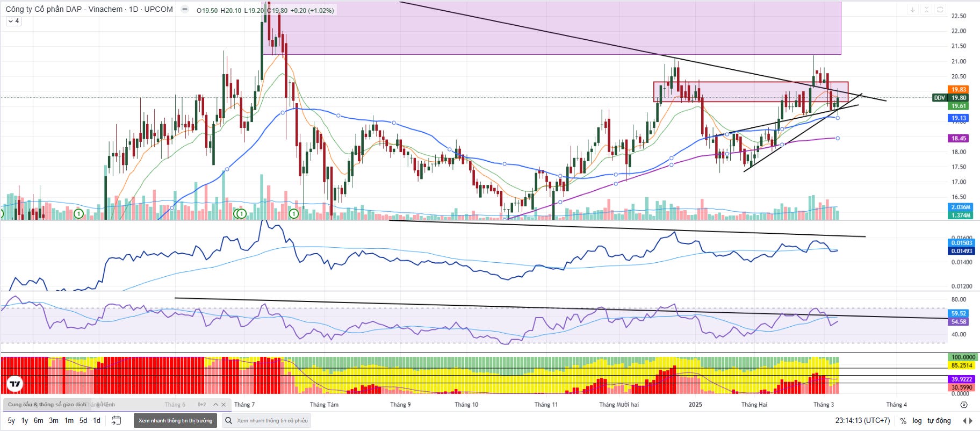This screenshot has width=980, height=431.
Task: Select the 5y time range
Action: (11, 420)
